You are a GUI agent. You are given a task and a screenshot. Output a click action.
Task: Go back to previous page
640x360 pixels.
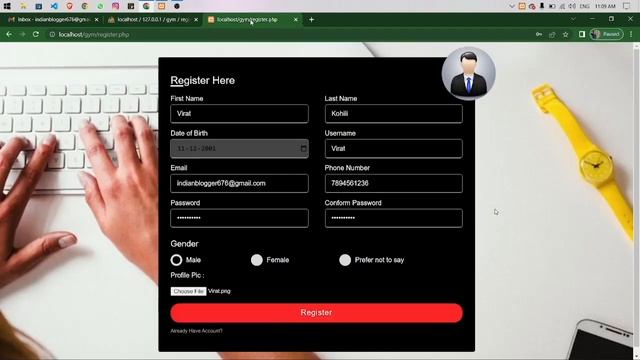pos(9,35)
